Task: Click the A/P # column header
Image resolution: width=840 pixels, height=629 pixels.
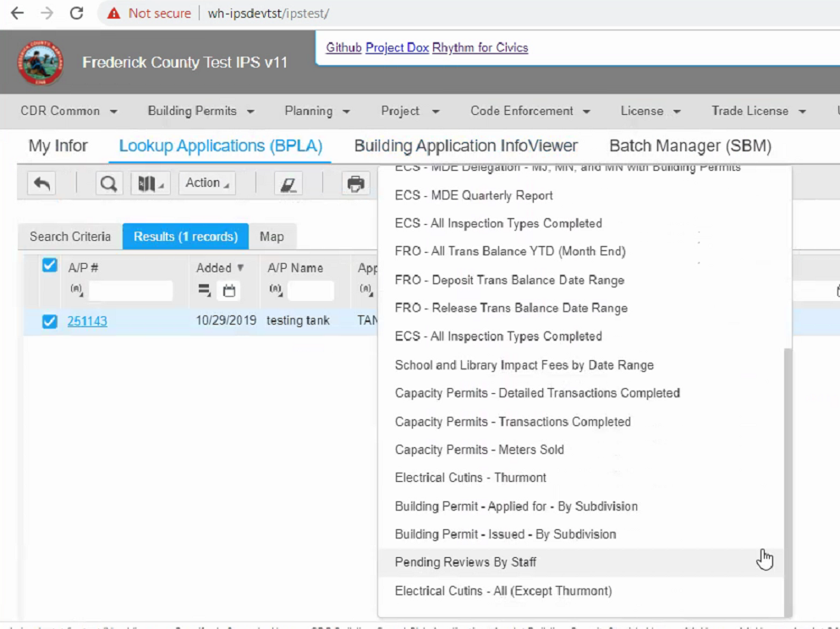Action: (83, 268)
